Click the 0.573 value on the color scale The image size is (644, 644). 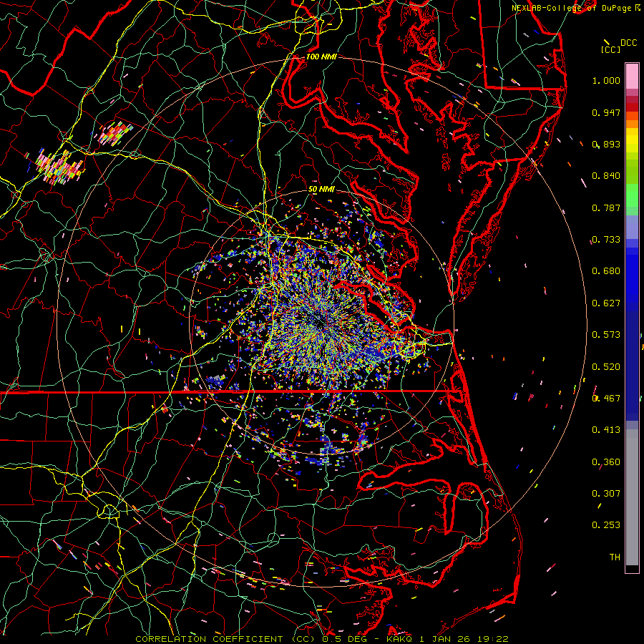pyautogui.click(x=606, y=335)
